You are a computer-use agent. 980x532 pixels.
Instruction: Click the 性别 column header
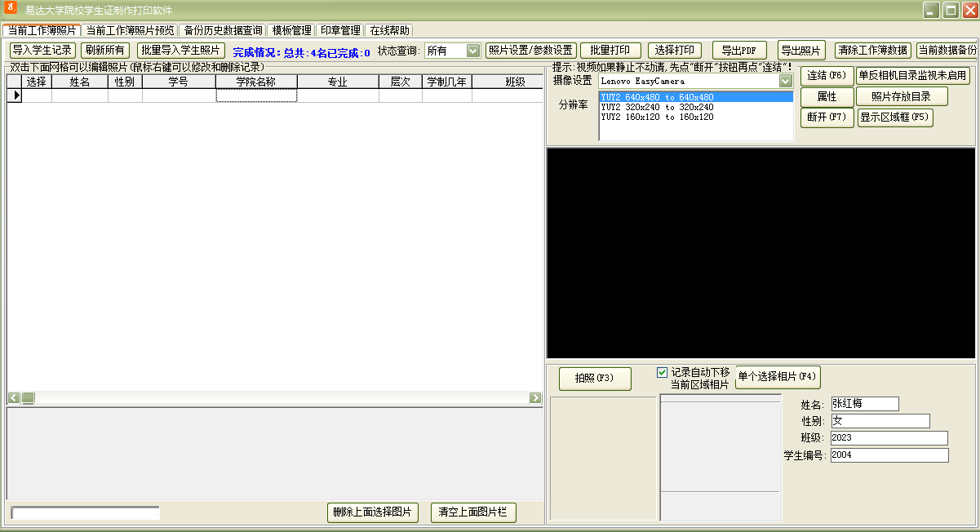[x=125, y=82]
